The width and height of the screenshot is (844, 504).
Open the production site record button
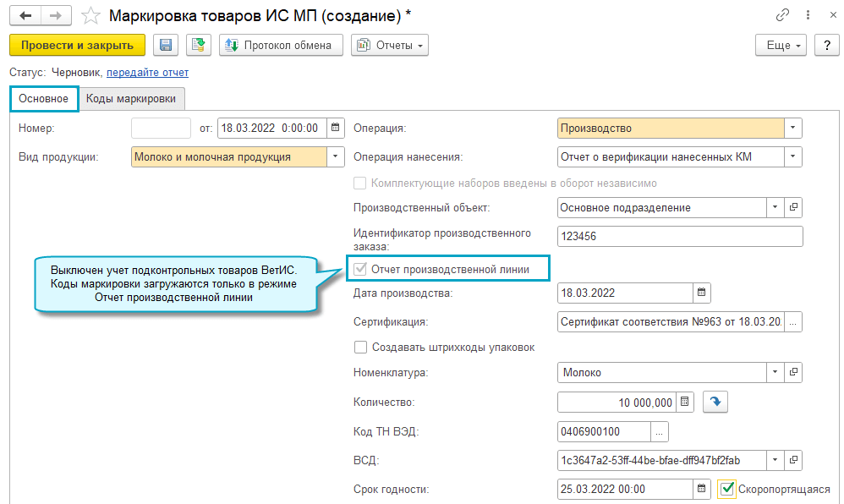[x=793, y=207]
